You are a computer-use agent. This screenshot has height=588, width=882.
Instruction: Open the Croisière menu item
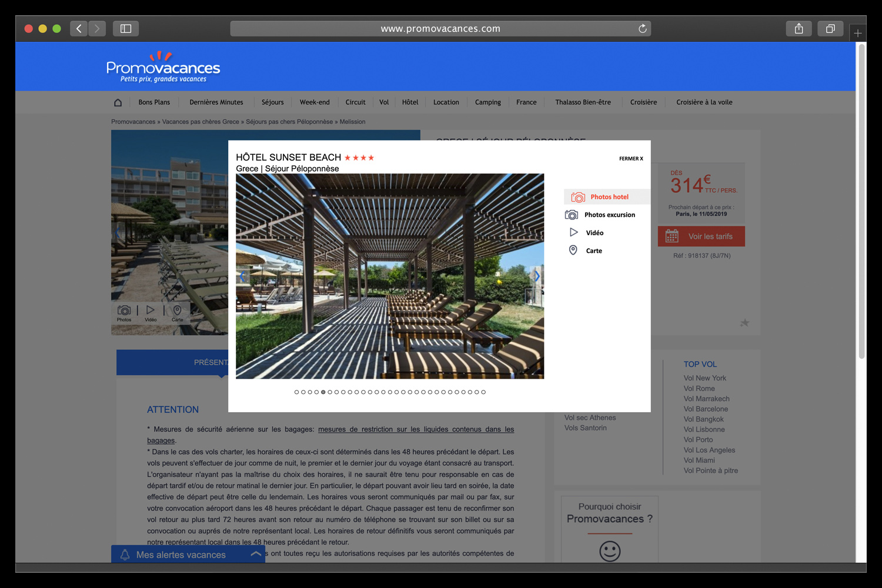click(x=643, y=102)
